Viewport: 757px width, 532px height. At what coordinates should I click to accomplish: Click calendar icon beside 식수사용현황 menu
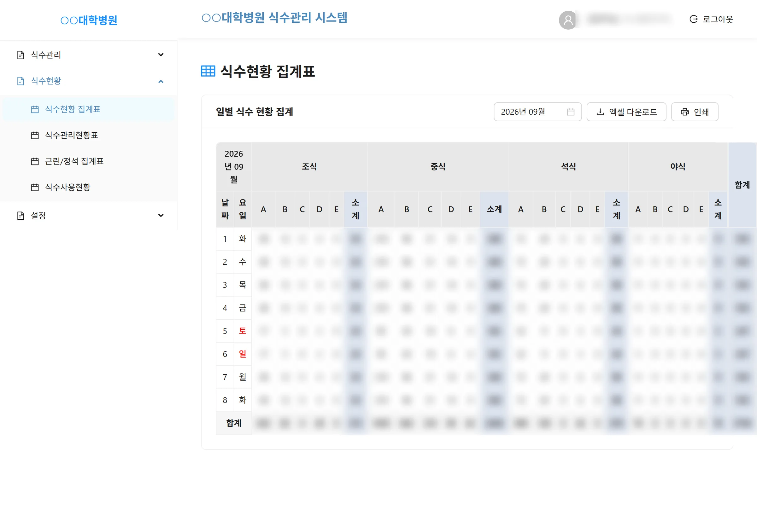[35, 187]
